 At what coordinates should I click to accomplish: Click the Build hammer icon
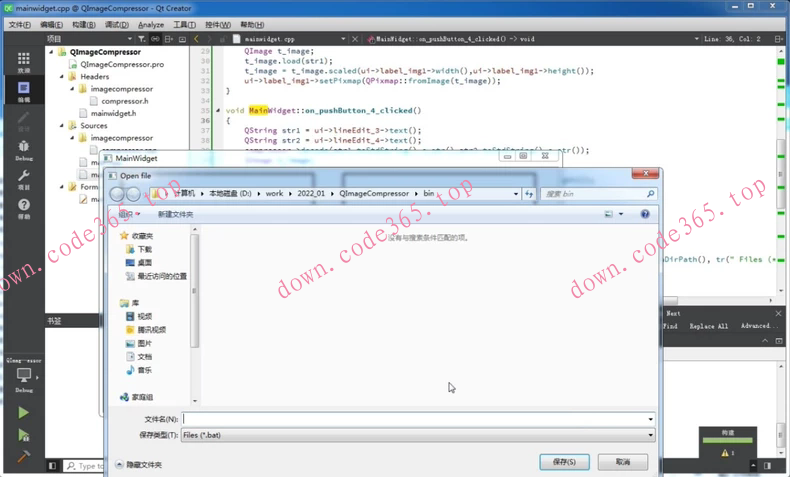23,456
